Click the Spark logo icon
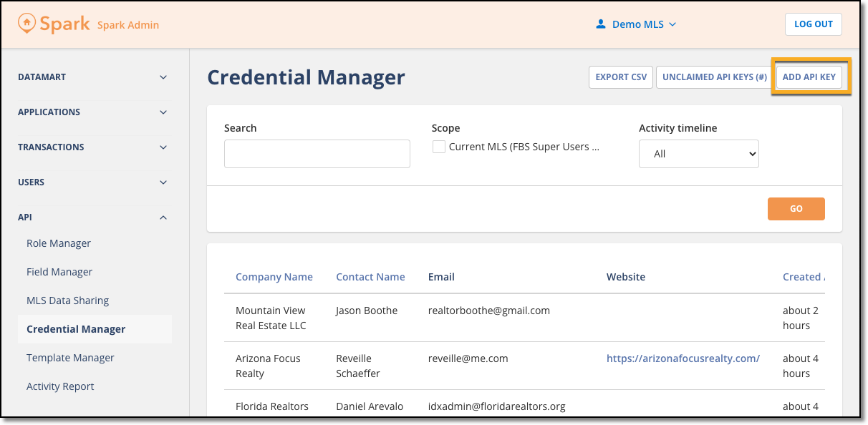Image resolution: width=868 pixels, height=425 pixels. click(26, 24)
